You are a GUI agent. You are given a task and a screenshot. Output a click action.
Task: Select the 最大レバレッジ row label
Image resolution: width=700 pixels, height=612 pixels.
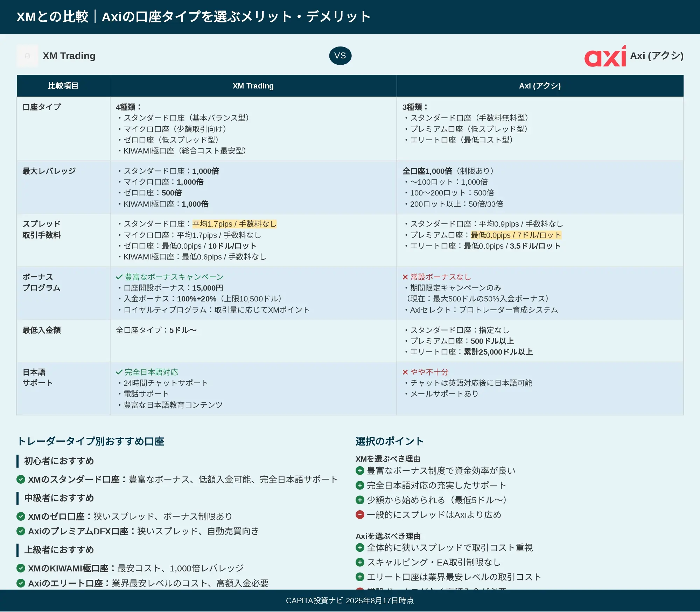49,171
